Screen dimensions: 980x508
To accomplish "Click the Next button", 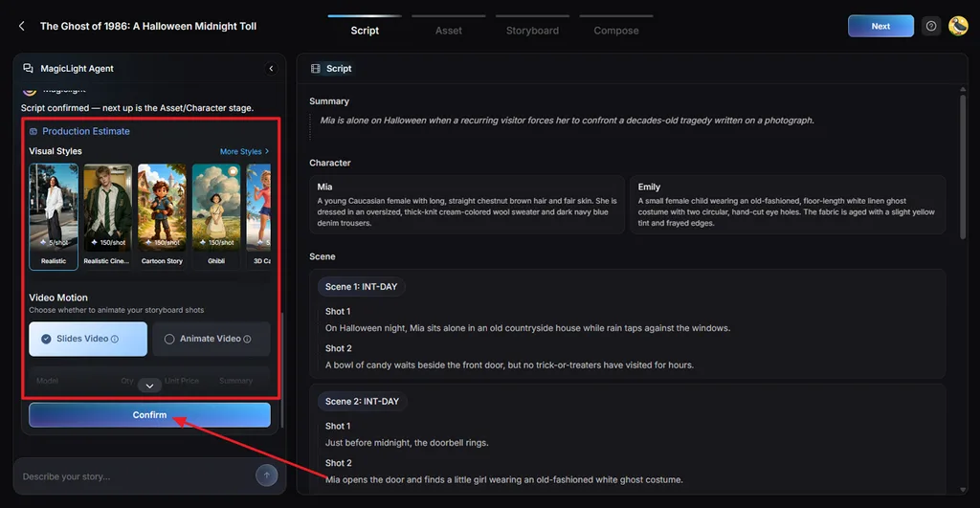I will (880, 26).
